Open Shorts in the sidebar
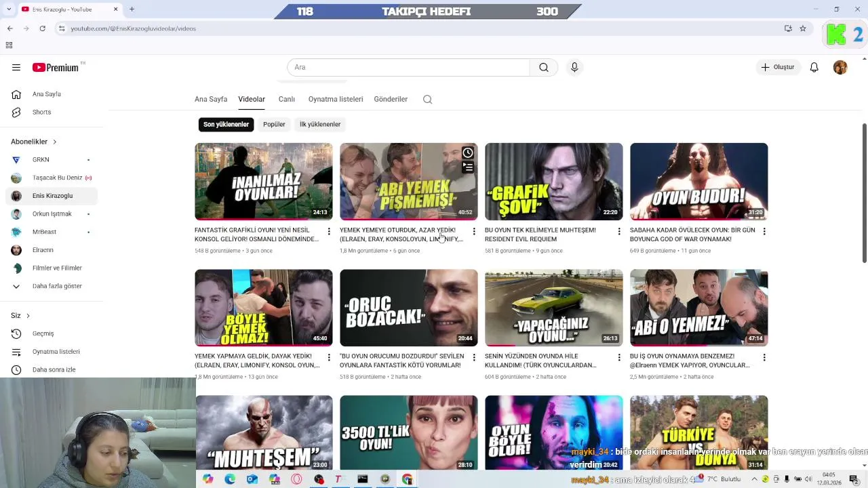This screenshot has width=868, height=488. coord(52,112)
